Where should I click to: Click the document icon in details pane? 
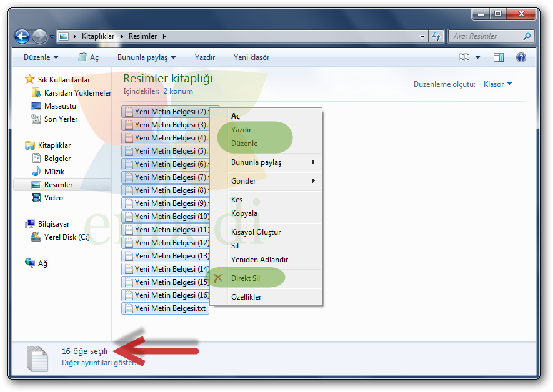37,359
